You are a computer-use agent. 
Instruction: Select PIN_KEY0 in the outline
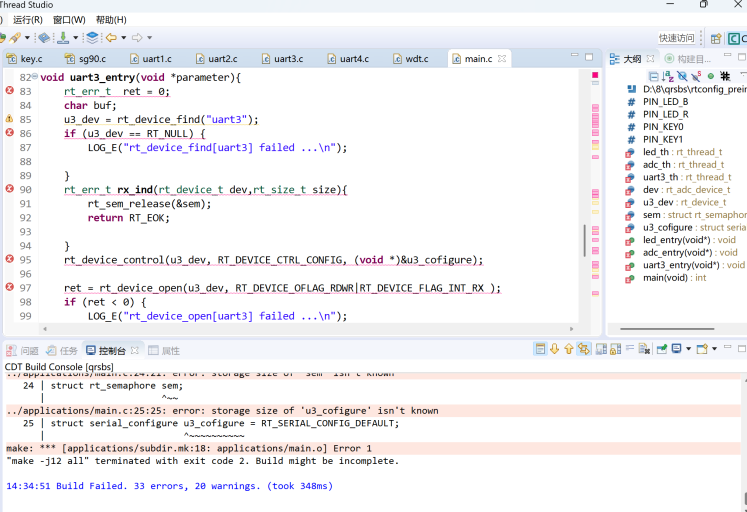(x=663, y=127)
